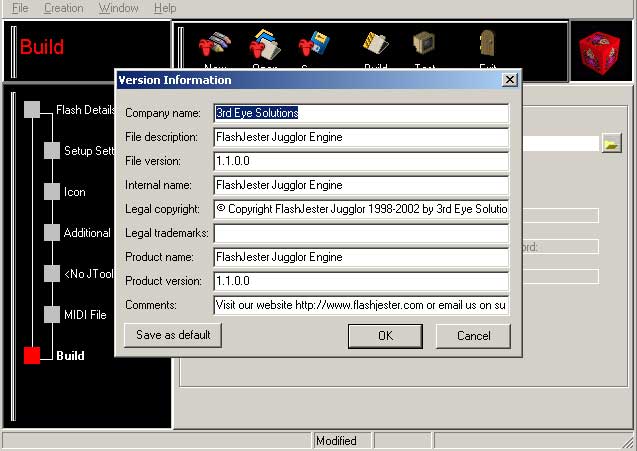The image size is (637, 451).
Task: Click the Product name field
Action: coord(361,257)
